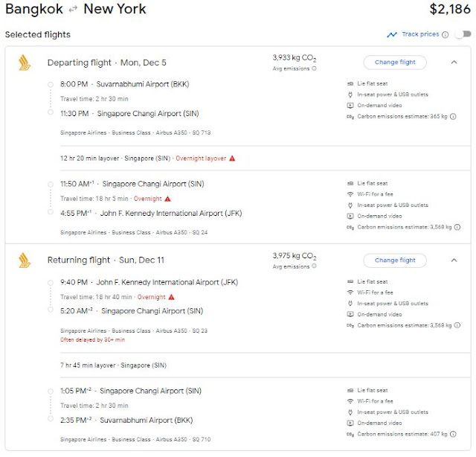Click info icon beside 365 kg carbon estimate

453,116
